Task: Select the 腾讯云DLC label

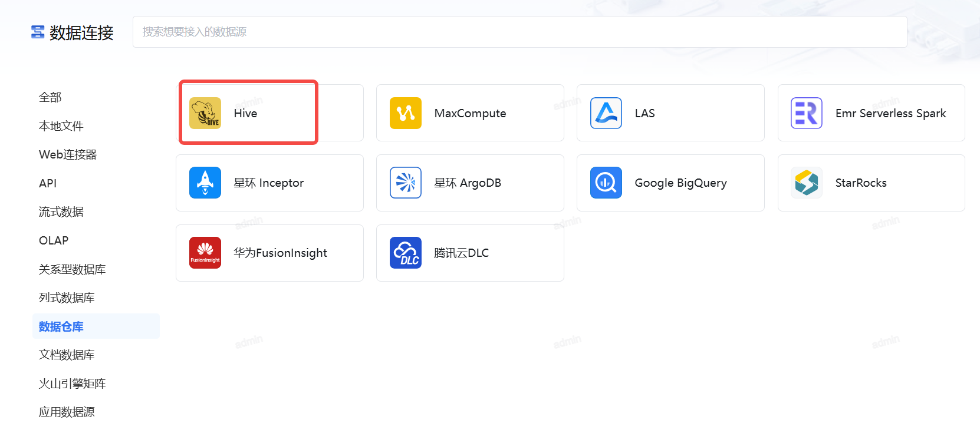Action: point(461,253)
